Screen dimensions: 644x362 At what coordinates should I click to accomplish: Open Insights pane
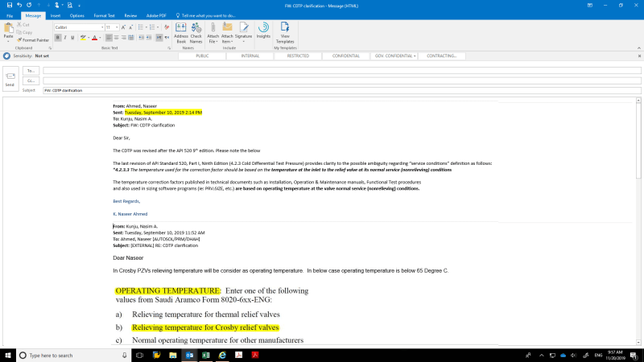coord(263,31)
